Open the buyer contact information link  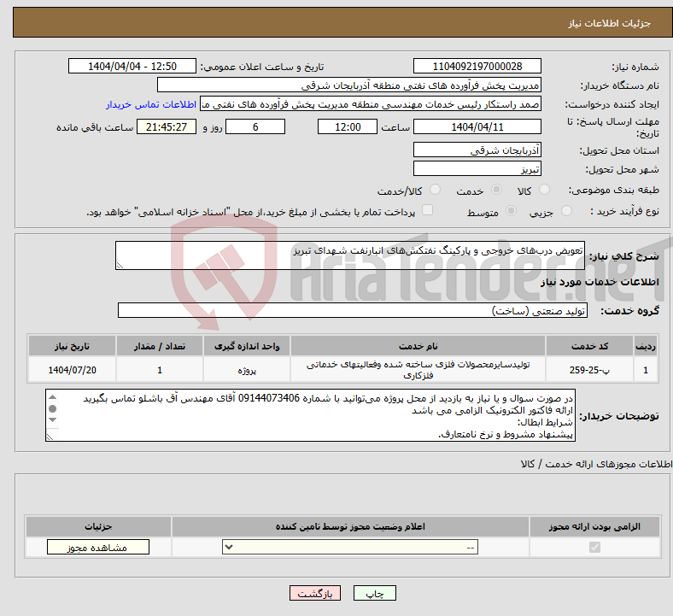pyautogui.click(x=151, y=104)
